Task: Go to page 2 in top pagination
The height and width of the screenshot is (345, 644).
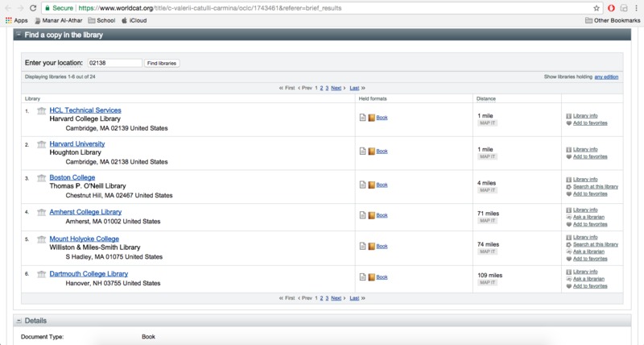Action: (321, 88)
